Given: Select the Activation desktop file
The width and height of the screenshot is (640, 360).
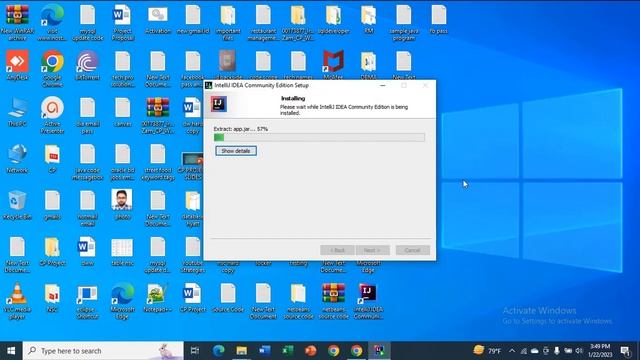Looking at the screenshot, I should [158, 20].
